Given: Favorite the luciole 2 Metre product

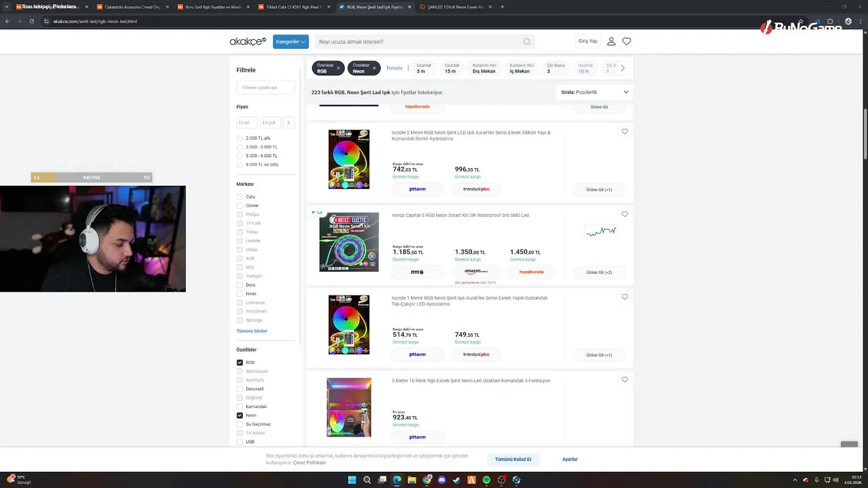Looking at the screenshot, I should point(625,131).
